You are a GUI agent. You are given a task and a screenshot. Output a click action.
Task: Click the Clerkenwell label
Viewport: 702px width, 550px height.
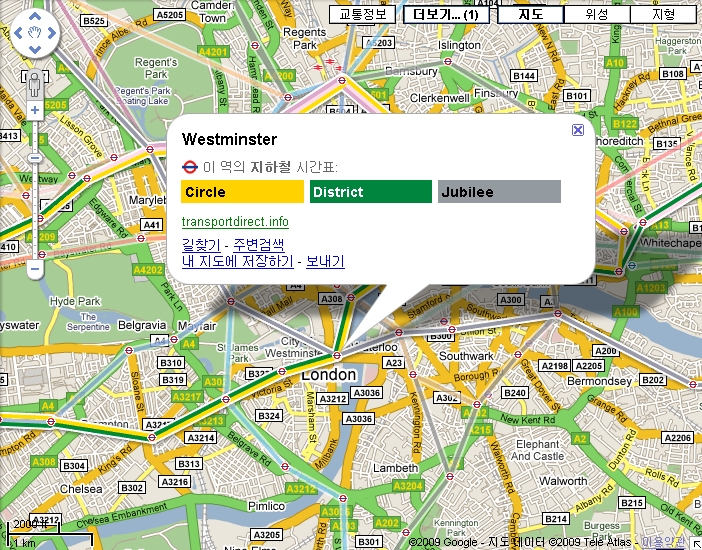click(x=440, y=98)
